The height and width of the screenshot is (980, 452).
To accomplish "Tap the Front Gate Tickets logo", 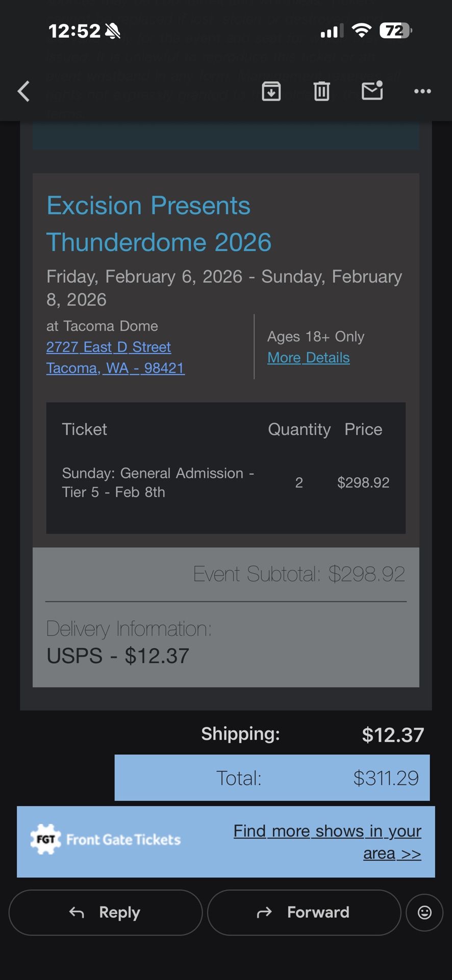I will click(106, 840).
